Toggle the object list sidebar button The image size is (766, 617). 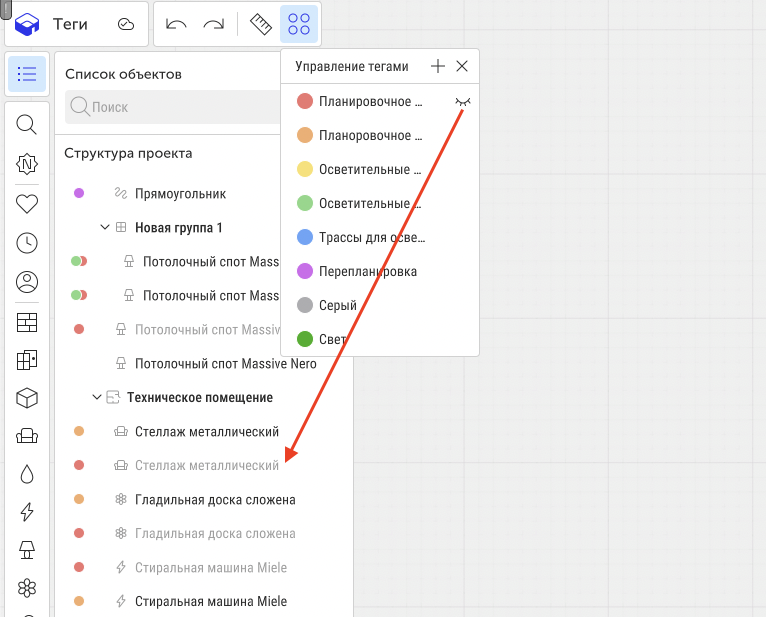point(27,74)
